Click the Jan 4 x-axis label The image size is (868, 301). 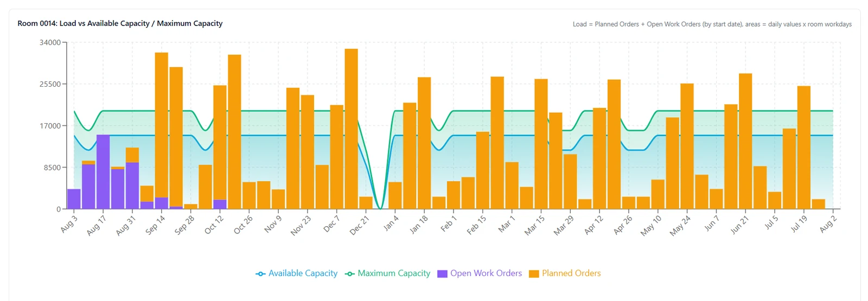[391, 223]
